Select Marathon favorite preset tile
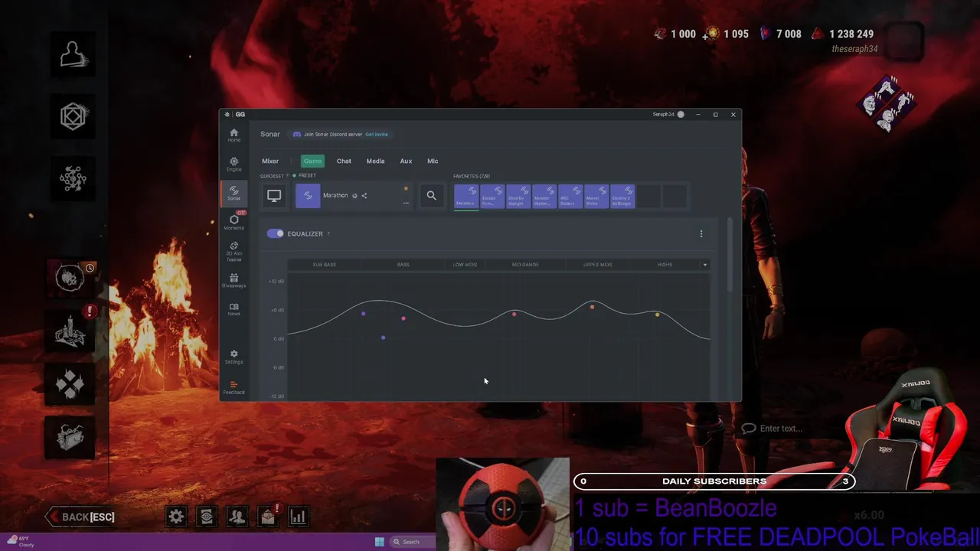This screenshot has height=551, width=980. point(466,196)
